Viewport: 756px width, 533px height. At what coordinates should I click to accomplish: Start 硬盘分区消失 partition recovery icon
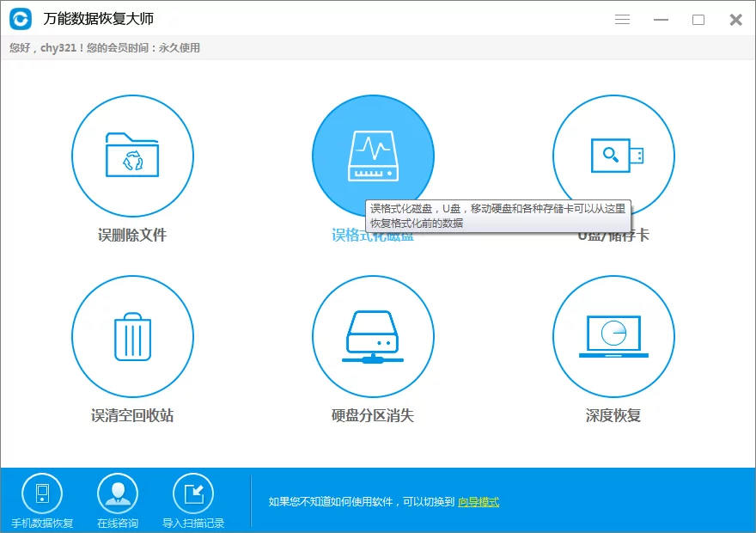(373, 336)
